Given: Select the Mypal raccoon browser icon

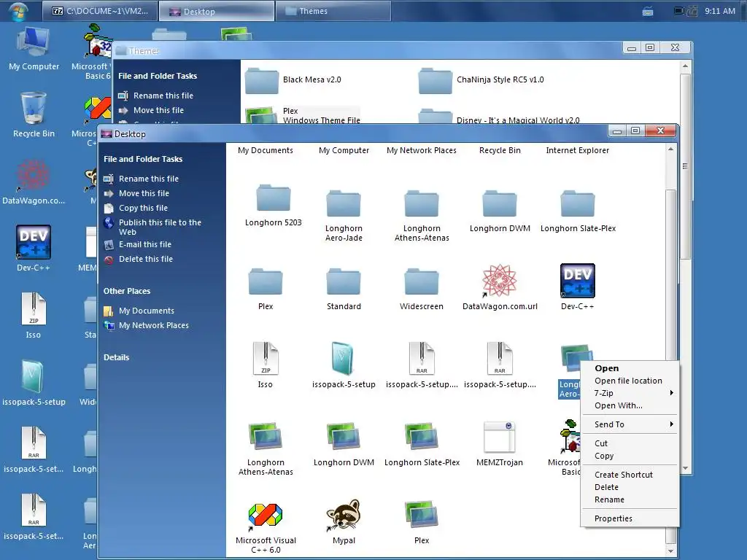Looking at the screenshot, I should tap(344, 515).
